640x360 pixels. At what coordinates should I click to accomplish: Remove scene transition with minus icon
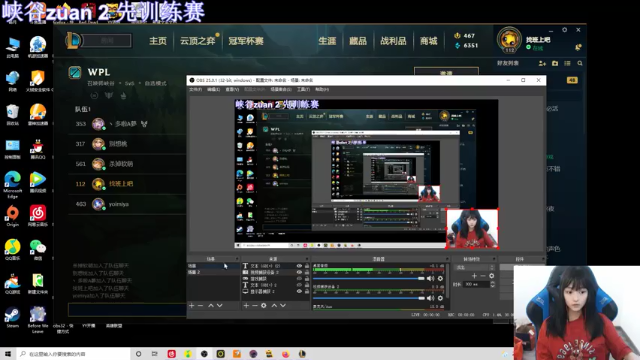pyautogui.click(x=483, y=276)
